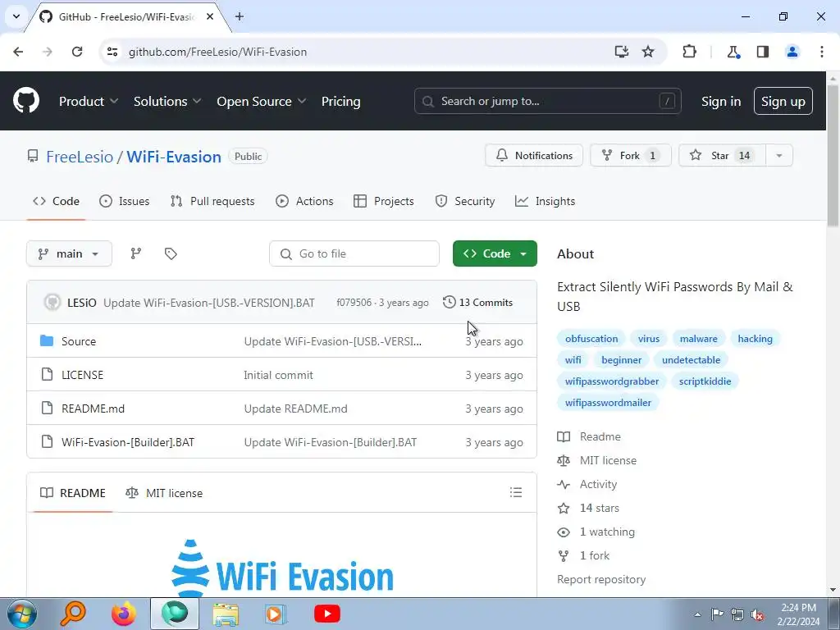Expand the Open Source menu
840x630 pixels.
(262, 101)
